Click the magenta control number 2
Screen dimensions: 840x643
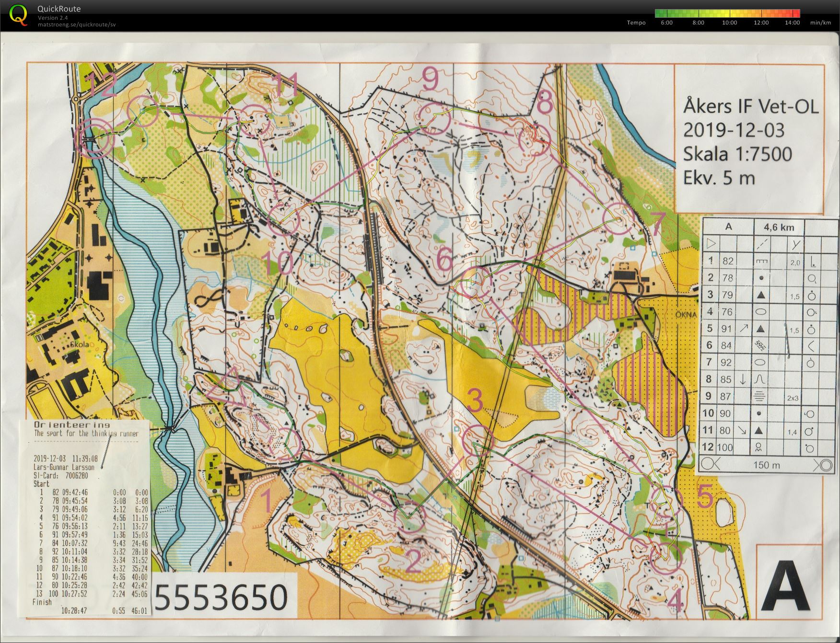413,562
